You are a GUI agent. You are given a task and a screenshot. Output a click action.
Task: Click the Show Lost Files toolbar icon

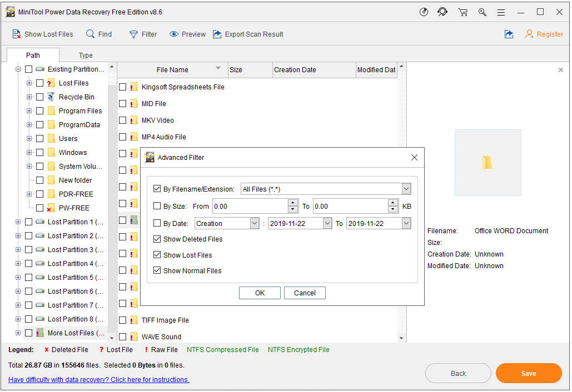pyautogui.click(x=43, y=34)
